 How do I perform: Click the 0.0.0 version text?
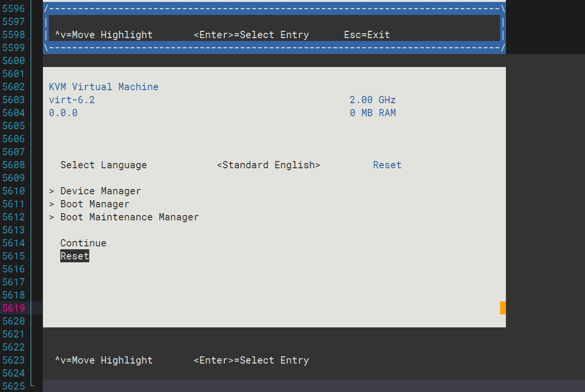pyautogui.click(x=63, y=113)
